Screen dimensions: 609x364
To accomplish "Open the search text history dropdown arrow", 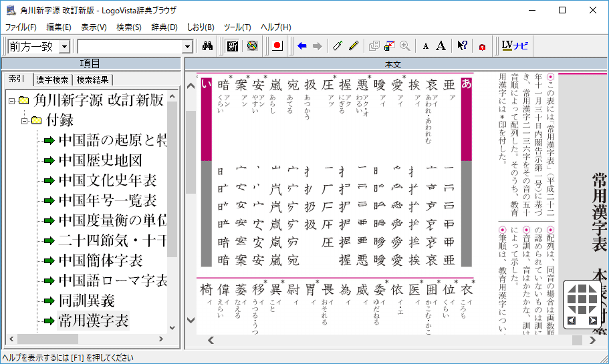I will click(187, 47).
